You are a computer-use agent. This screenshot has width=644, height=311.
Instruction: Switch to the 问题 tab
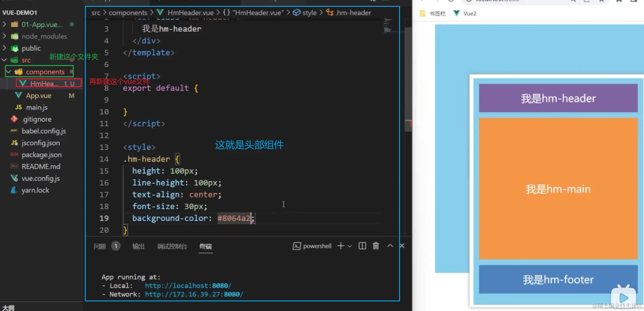point(100,246)
